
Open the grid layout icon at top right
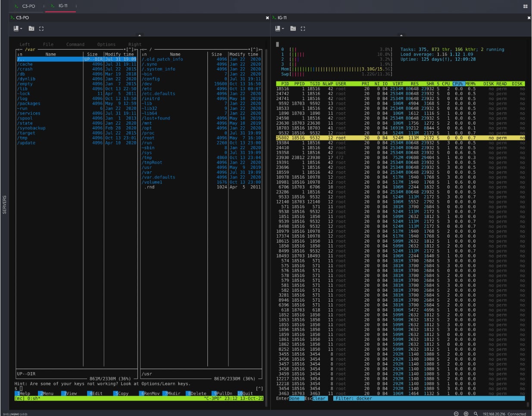coord(525,6)
